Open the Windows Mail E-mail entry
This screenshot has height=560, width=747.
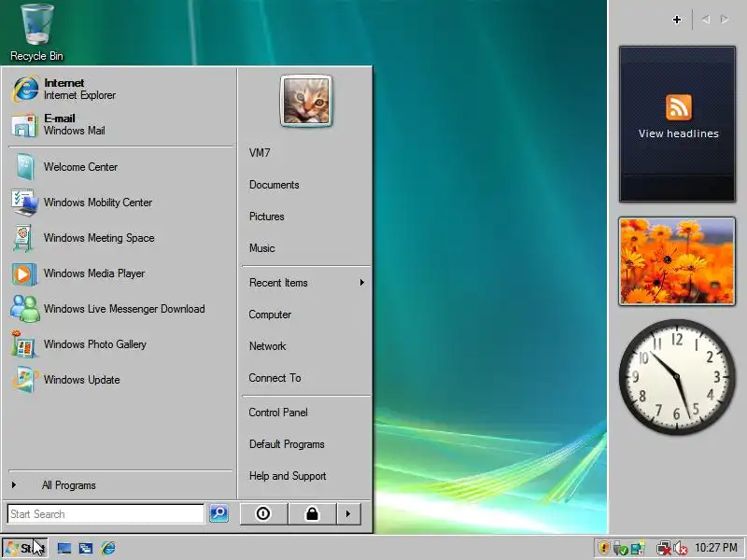121,124
